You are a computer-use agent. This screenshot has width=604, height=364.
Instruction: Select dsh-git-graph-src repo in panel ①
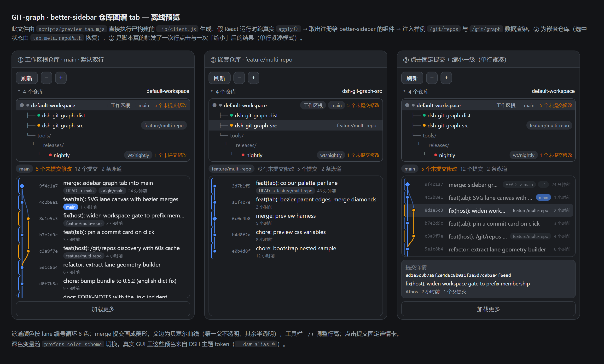[103, 125]
